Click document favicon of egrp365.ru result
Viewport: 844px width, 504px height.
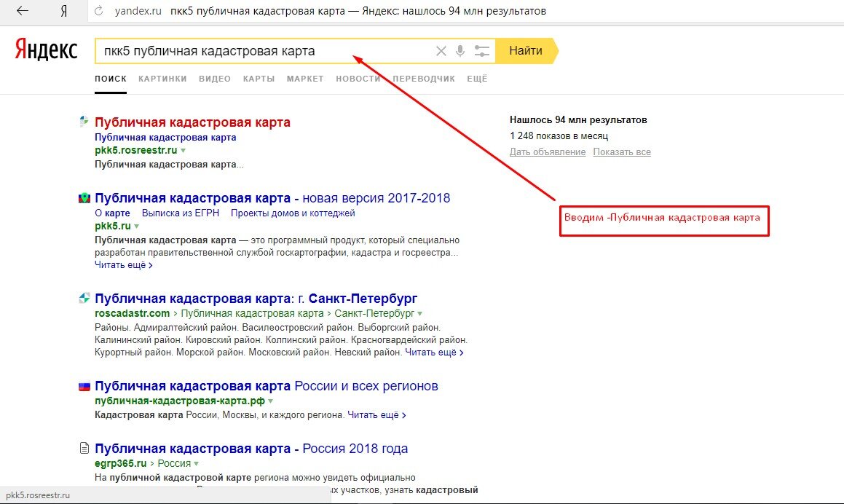[x=84, y=448]
